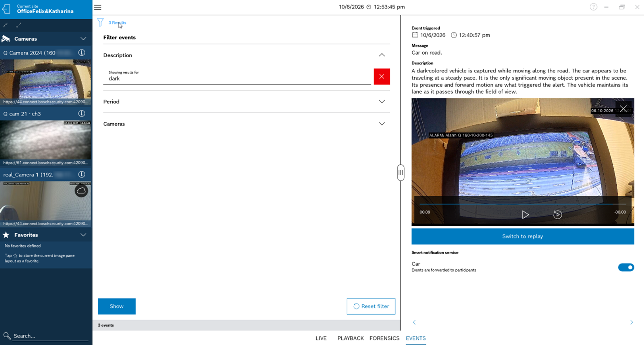This screenshot has height=345, width=644.
Task: Toggle Car smart notification forwarding
Action: (626, 268)
